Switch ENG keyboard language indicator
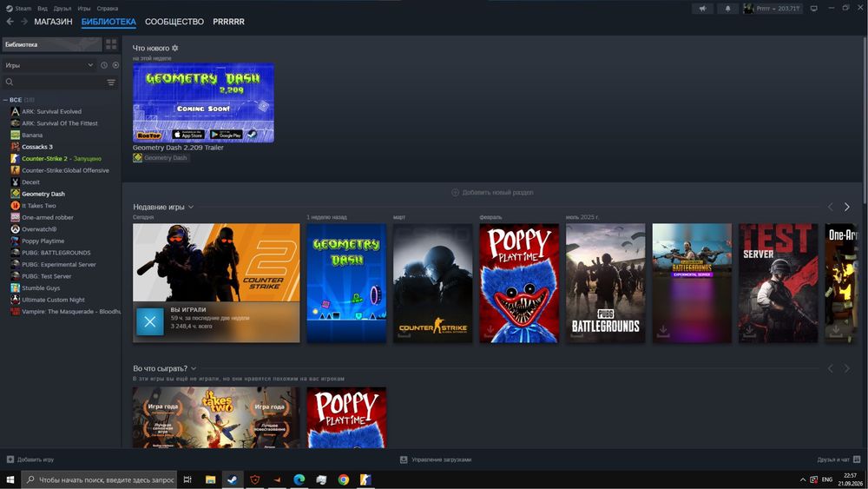This screenshot has height=489, width=868. [x=827, y=479]
